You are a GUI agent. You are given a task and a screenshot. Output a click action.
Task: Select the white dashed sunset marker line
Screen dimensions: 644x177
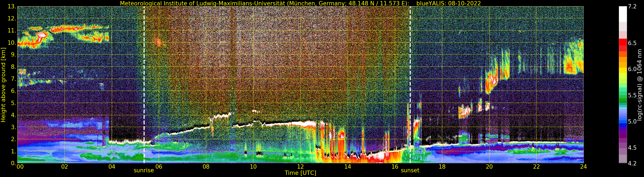[x=410, y=85]
